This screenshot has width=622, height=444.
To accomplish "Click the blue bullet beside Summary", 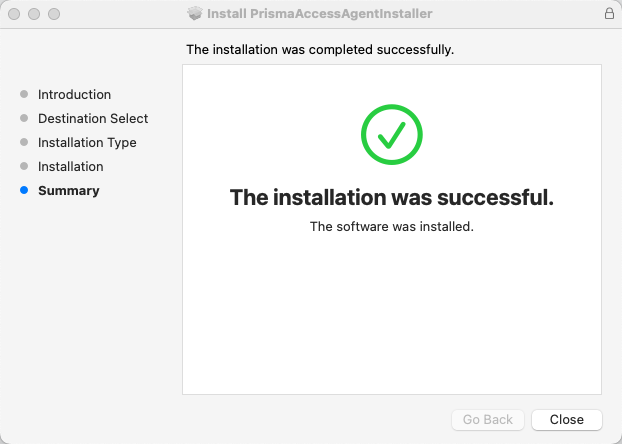I will pyautogui.click(x=24, y=190).
